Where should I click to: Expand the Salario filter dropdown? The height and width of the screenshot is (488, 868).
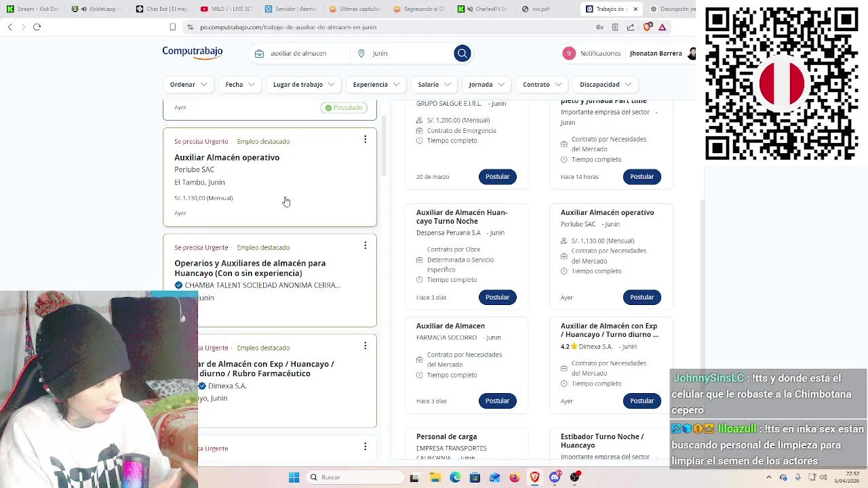point(434,84)
